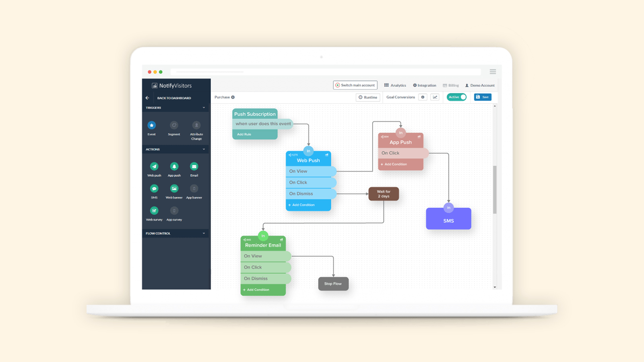
Task: Open the Integration menu
Action: (x=425, y=85)
